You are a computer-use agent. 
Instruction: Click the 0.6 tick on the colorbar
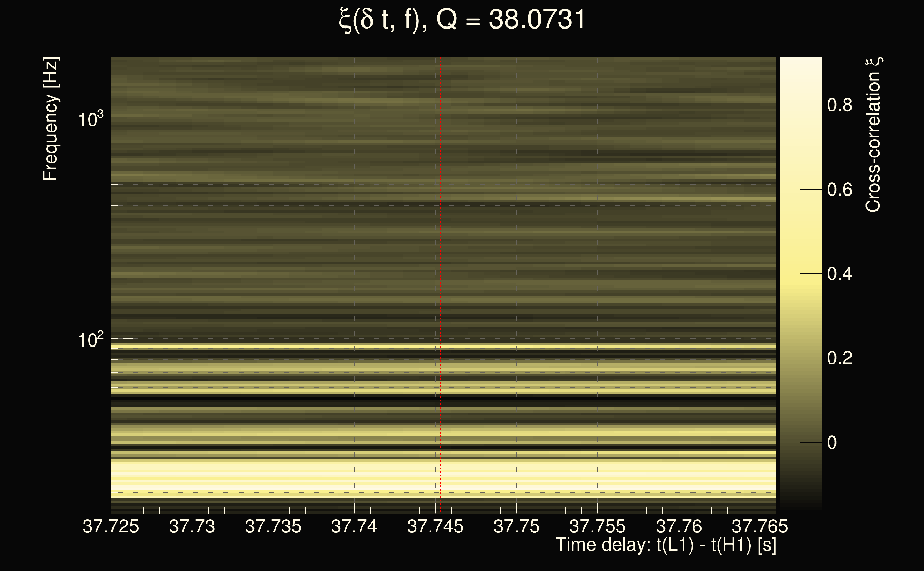(839, 190)
